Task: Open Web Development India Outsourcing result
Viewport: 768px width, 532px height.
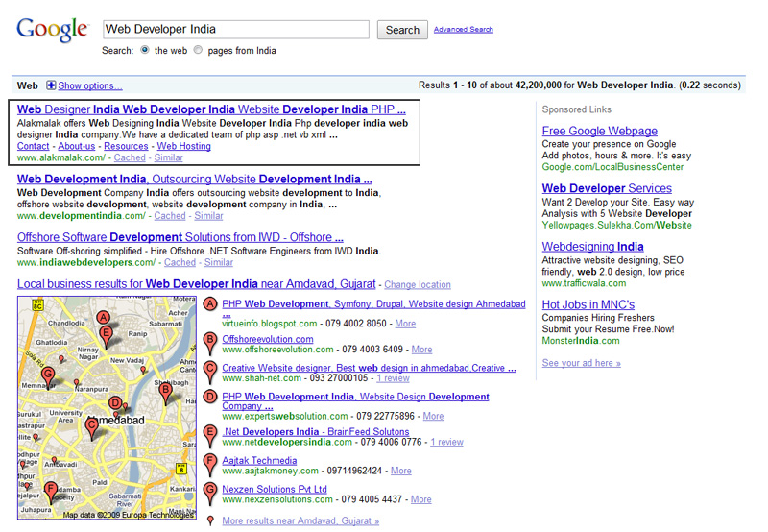Action: [x=195, y=179]
